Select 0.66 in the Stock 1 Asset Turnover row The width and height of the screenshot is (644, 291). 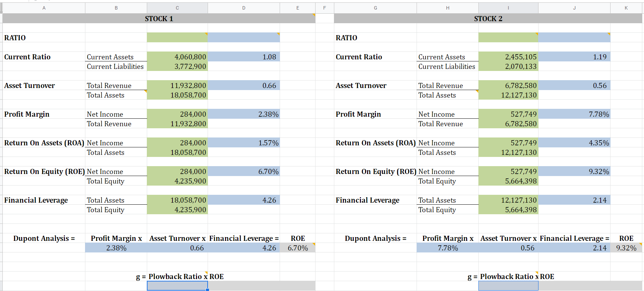coord(244,85)
